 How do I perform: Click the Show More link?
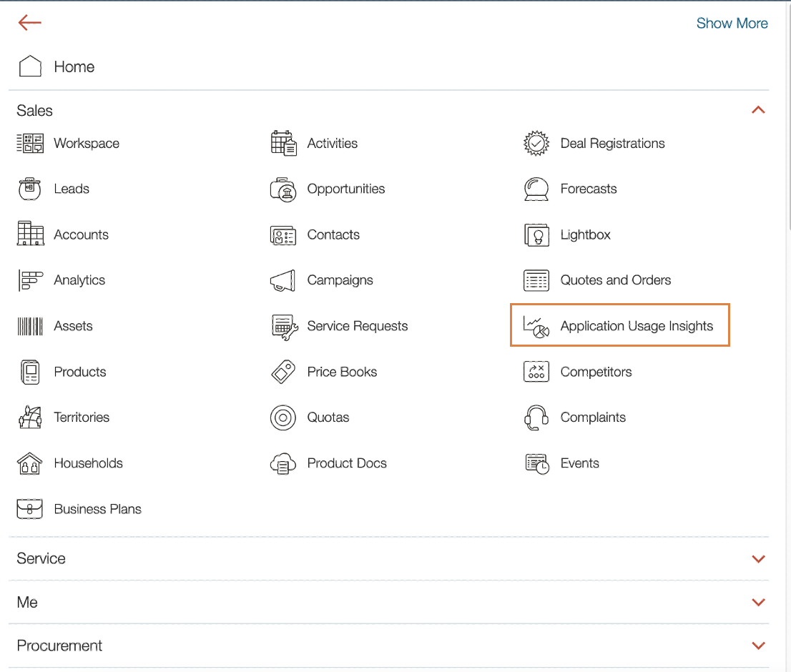click(732, 23)
